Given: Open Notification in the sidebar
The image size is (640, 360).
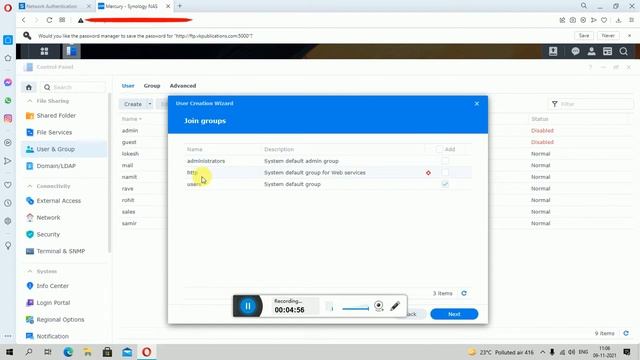Looking at the screenshot, I should (x=52, y=336).
